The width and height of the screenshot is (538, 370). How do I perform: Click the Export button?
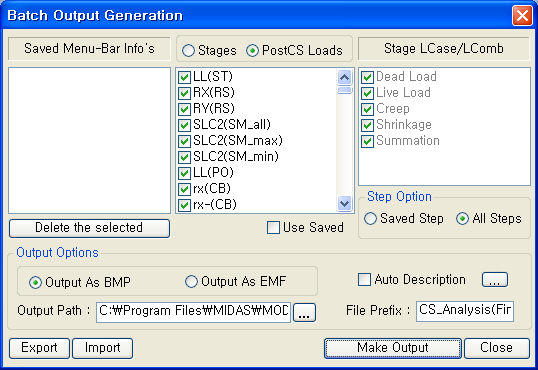click(x=39, y=348)
